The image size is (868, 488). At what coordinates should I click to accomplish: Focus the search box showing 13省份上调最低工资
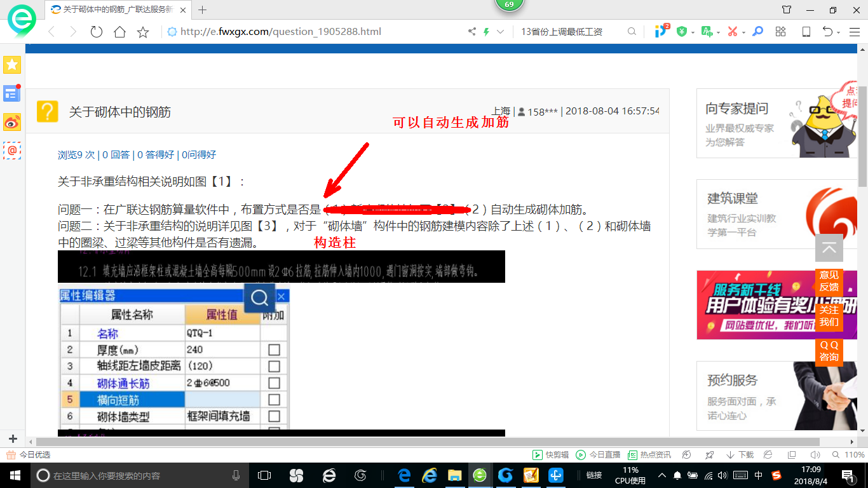coord(572,32)
